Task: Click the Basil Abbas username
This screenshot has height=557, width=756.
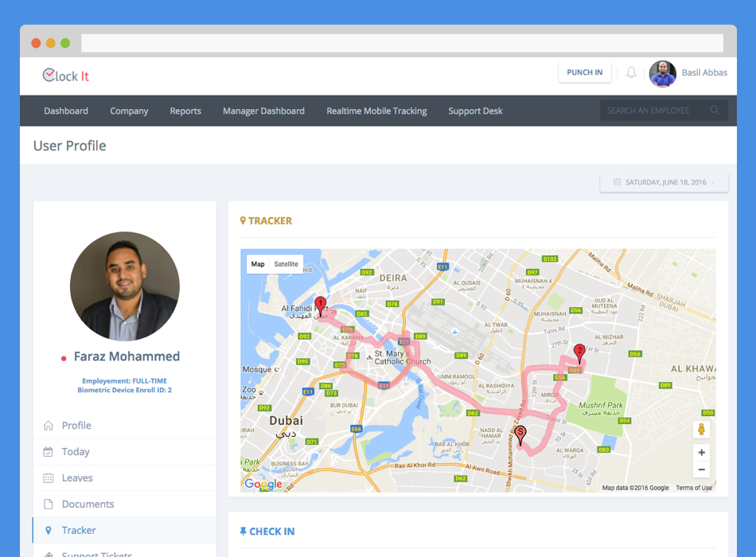Action: [x=704, y=72]
